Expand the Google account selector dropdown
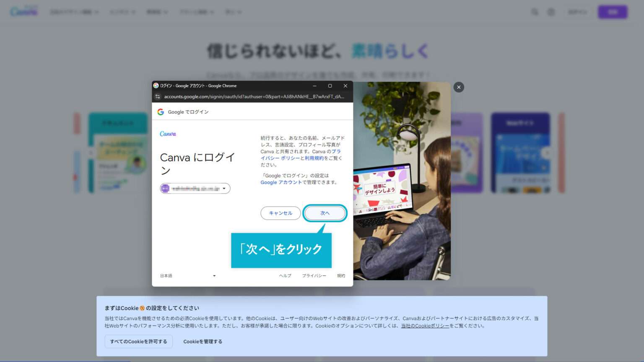This screenshot has height=362, width=644. point(224,188)
